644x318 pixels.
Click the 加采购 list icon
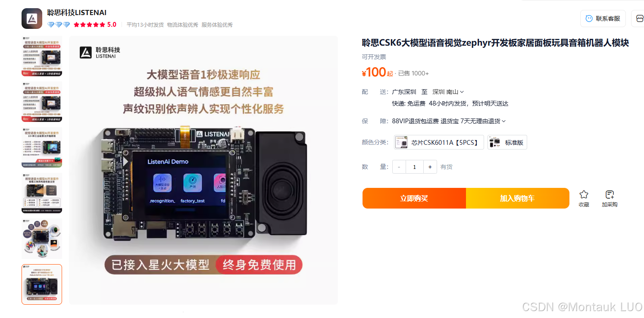click(610, 194)
